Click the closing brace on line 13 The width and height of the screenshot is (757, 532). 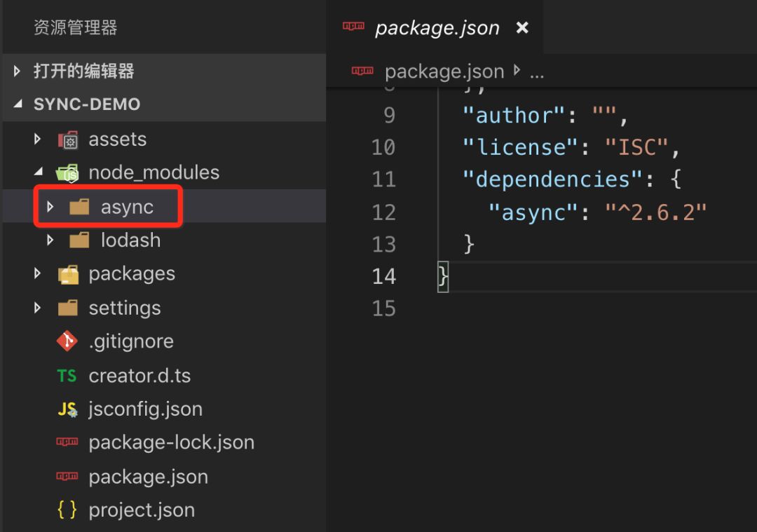[468, 245]
